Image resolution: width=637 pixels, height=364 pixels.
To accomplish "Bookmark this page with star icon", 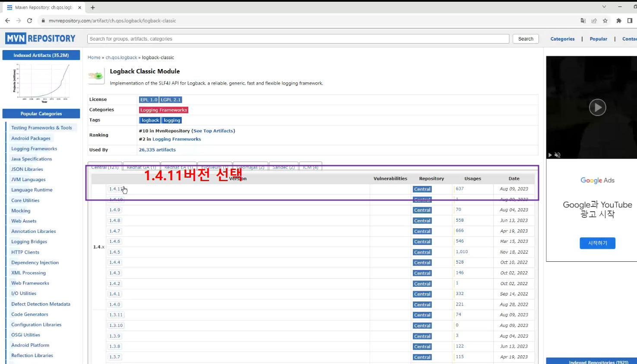I will [605, 21].
